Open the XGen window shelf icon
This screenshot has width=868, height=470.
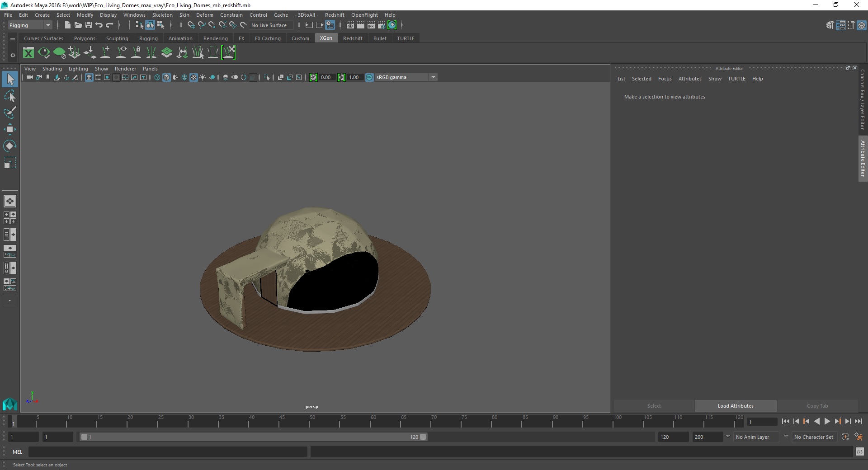tap(28, 53)
